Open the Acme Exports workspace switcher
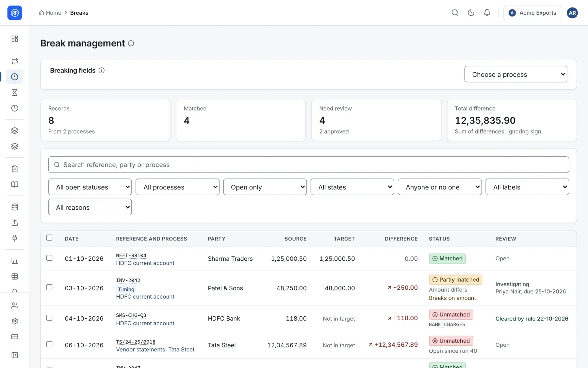This screenshot has width=588, height=368. [x=532, y=13]
